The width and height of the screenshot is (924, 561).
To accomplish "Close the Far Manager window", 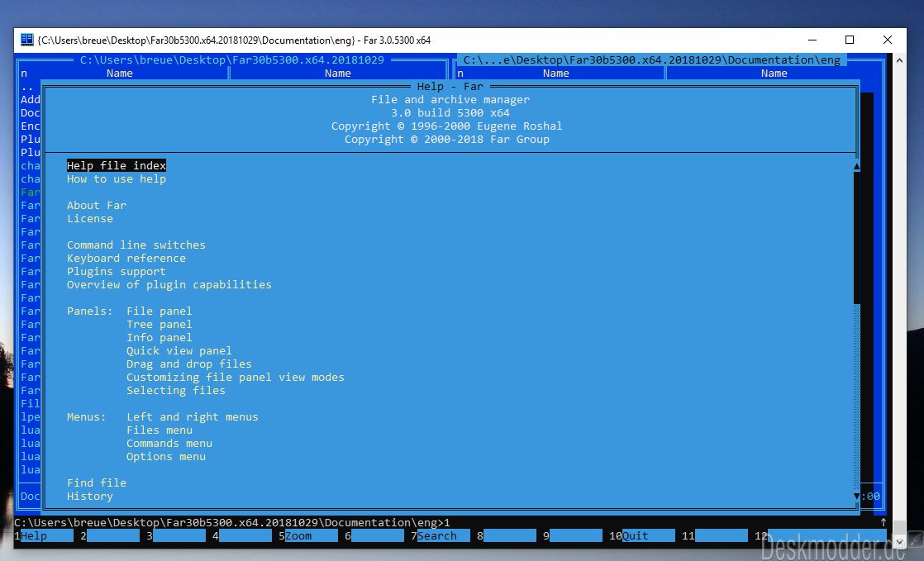I will (x=888, y=40).
